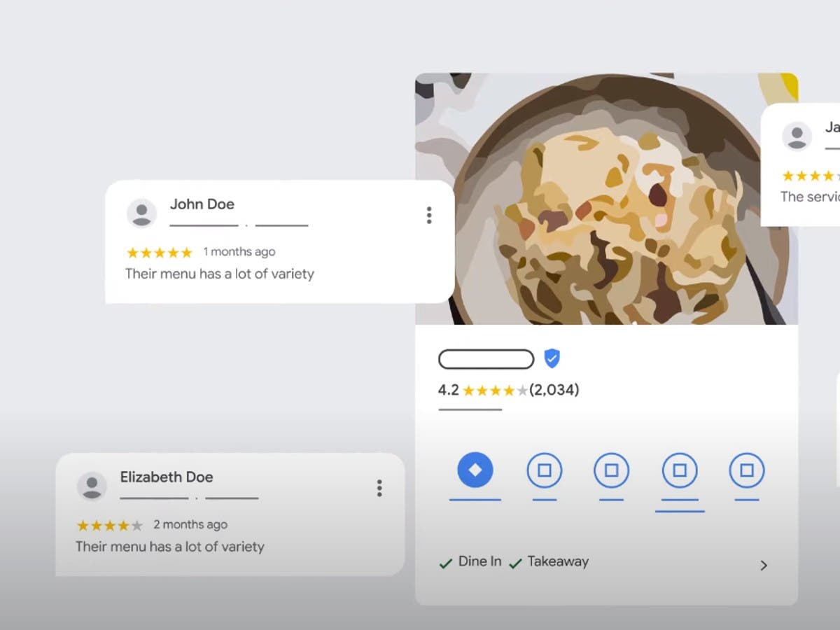840x630 pixels.
Task: Click John Doe's profile avatar
Action: [x=141, y=213]
